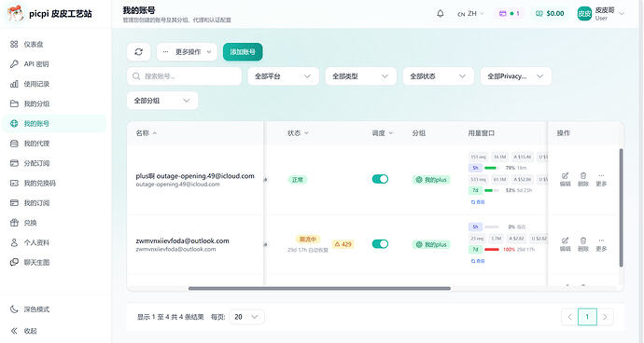Select page 1 in pagination

[587, 317]
